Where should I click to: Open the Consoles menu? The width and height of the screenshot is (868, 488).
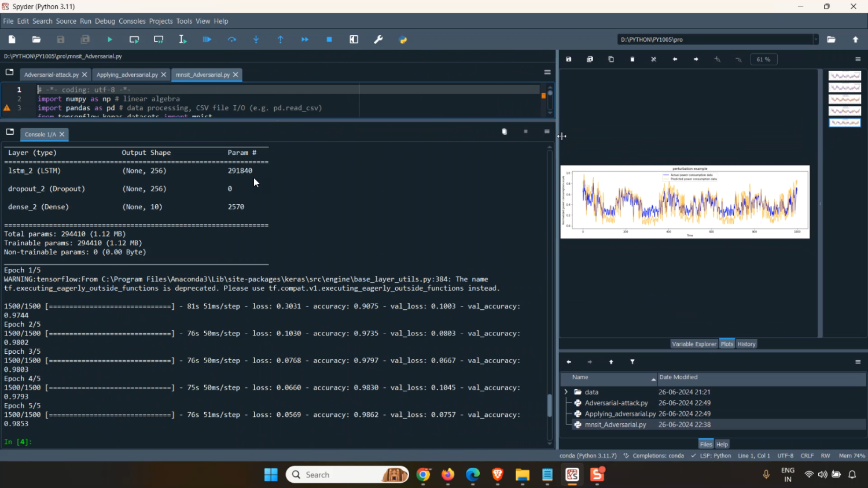(132, 21)
